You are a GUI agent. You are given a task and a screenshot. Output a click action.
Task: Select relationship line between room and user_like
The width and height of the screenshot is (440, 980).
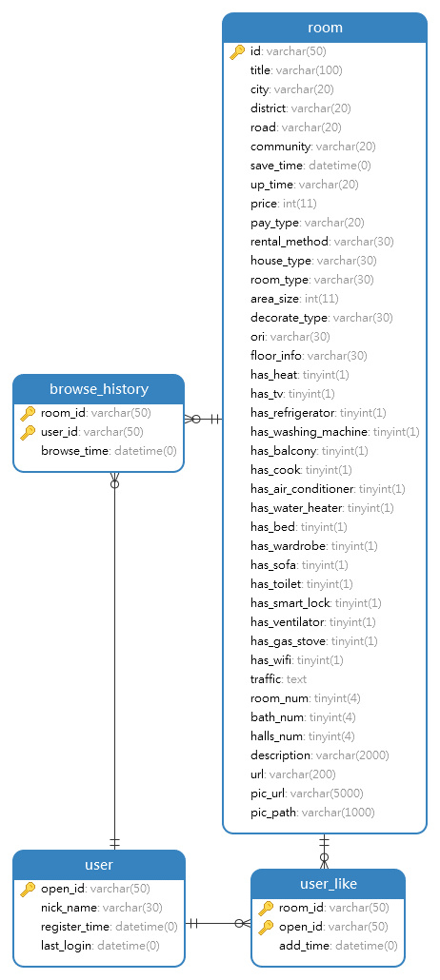(x=324, y=852)
